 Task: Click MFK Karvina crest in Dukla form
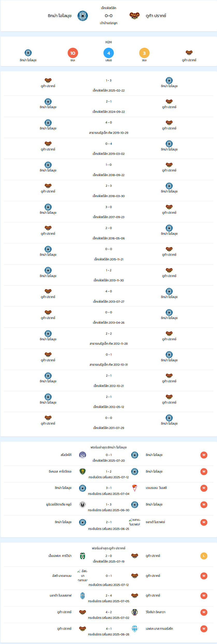tap(82, 556)
